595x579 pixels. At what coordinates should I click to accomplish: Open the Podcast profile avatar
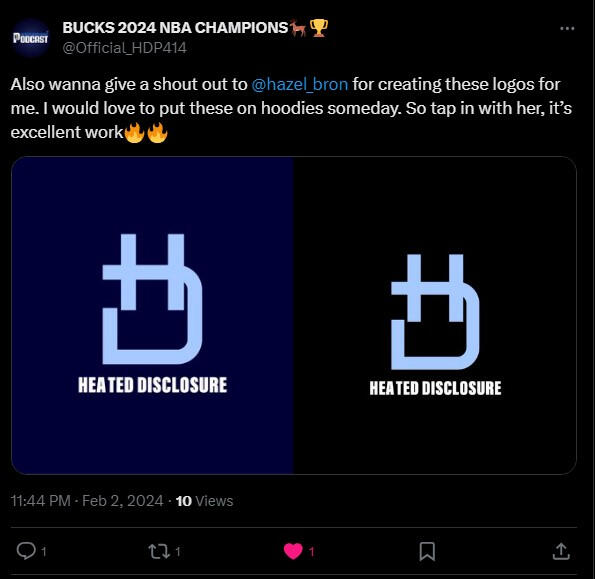coord(30,38)
